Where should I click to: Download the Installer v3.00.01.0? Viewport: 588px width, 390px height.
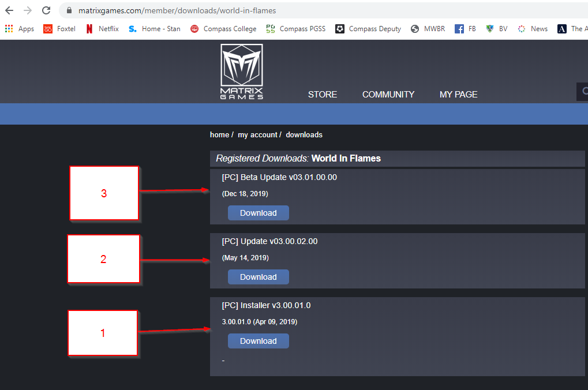[x=259, y=342]
